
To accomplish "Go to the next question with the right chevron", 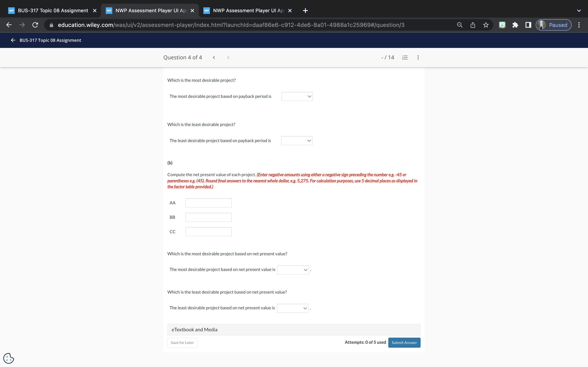I will coord(228,57).
